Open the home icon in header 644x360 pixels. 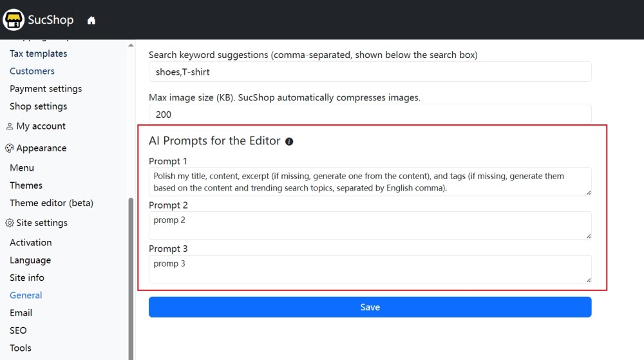pos(91,21)
